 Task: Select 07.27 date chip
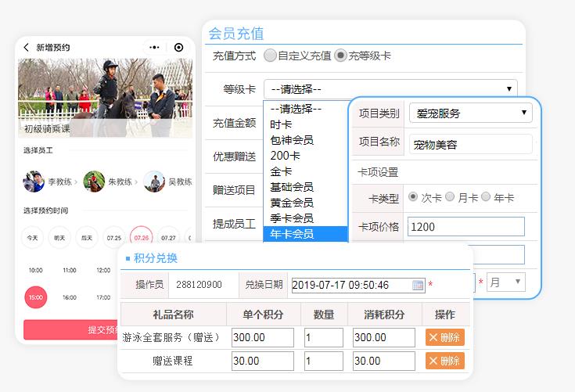click(x=168, y=238)
